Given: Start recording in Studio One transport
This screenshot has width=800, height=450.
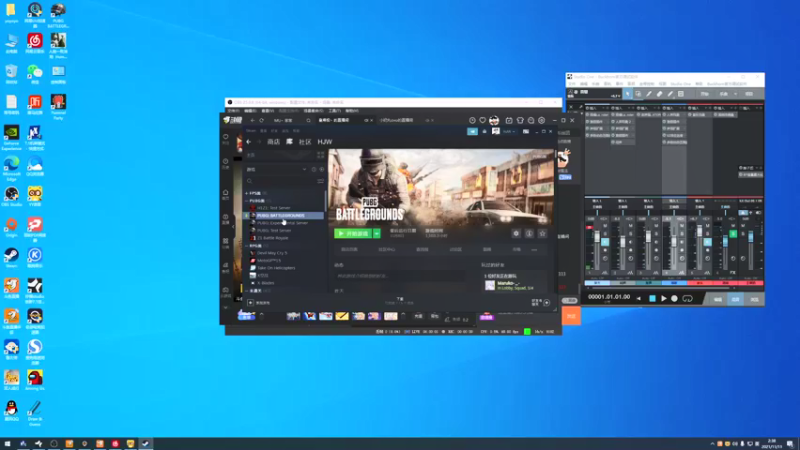Looking at the screenshot, I should [674, 298].
